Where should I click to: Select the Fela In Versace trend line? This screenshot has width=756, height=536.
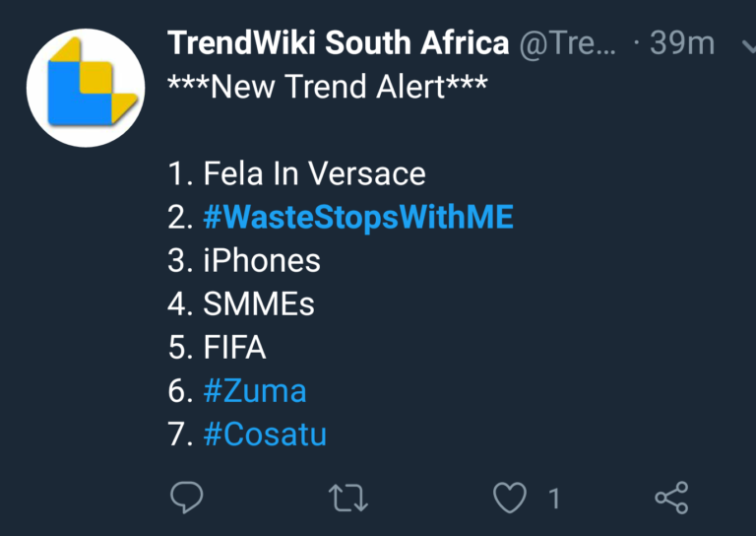pyautogui.click(x=296, y=174)
